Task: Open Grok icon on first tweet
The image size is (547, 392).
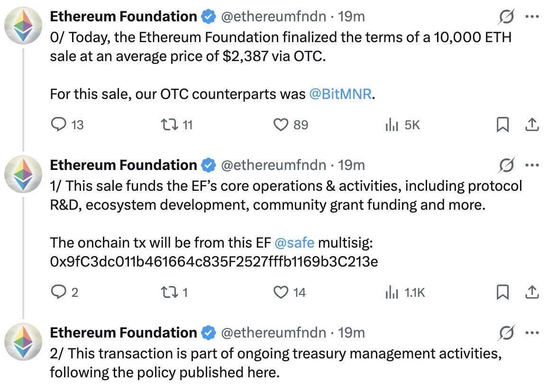Action: [507, 18]
